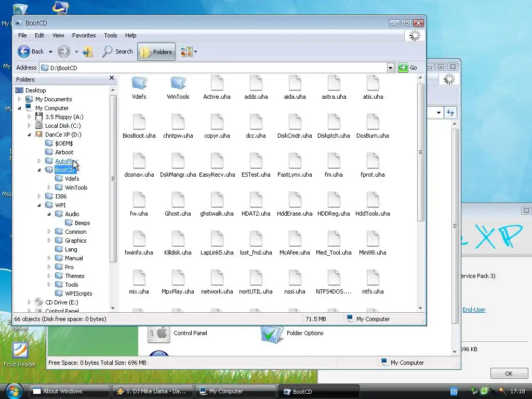Viewport: 532px width, 399px height.
Task: Select the NTFS4DOS file icon
Action: coord(334,278)
